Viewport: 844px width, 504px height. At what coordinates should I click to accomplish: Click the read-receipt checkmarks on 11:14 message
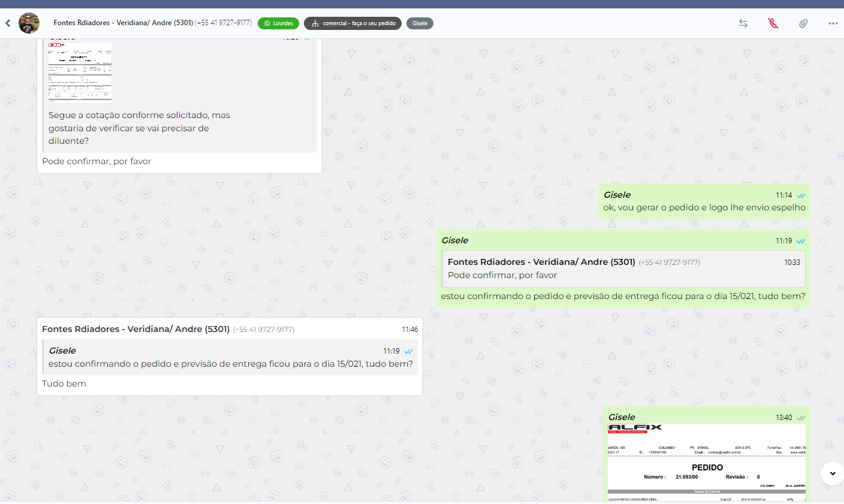(801, 195)
